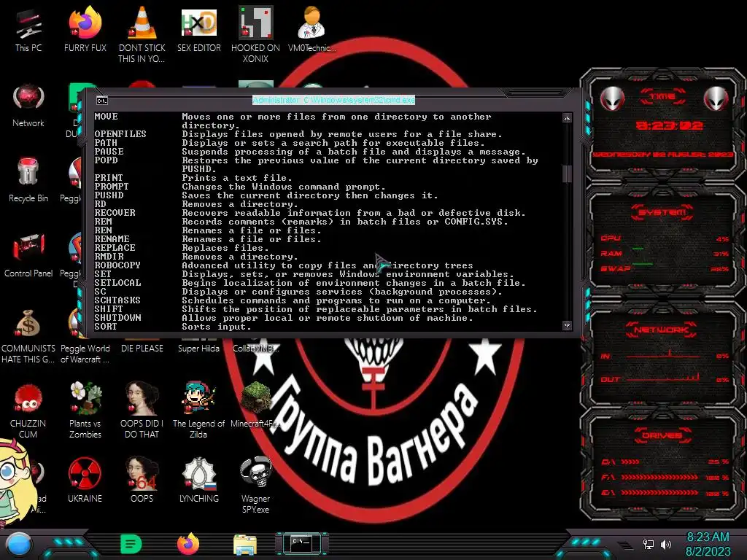Click the ROBOCOPY line in cmd output
This screenshot has width=747, height=560.
click(284, 265)
